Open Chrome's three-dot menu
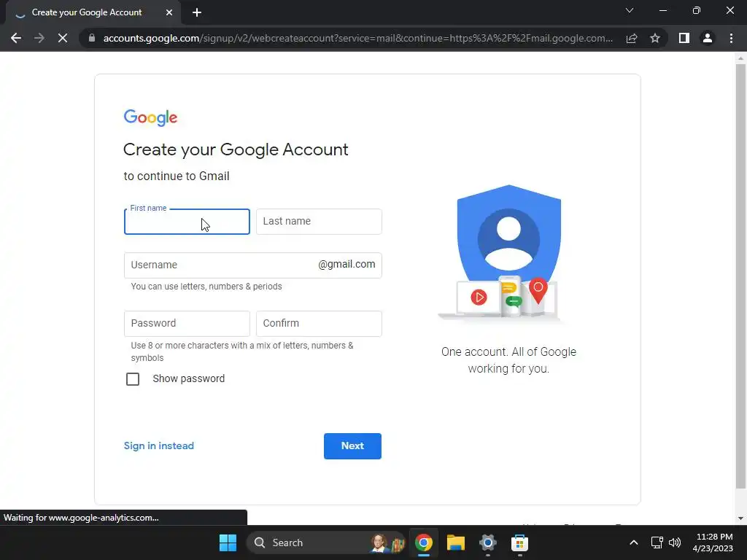Viewport: 747px width, 560px height. pos(731,38)
